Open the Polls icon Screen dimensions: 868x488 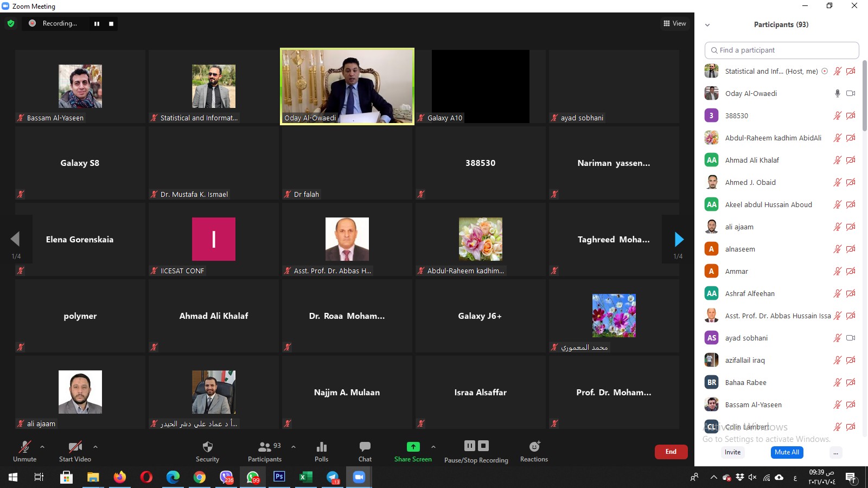(321, 447)
